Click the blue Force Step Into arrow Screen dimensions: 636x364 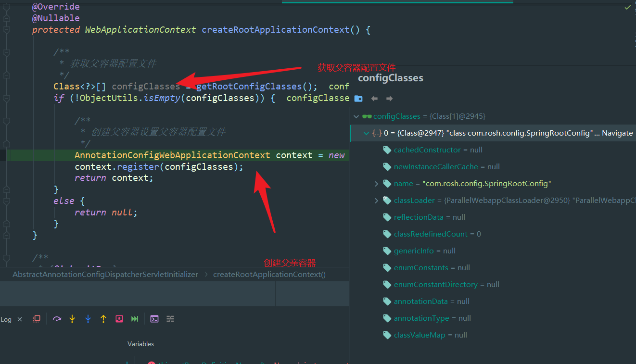click(88, 319)
